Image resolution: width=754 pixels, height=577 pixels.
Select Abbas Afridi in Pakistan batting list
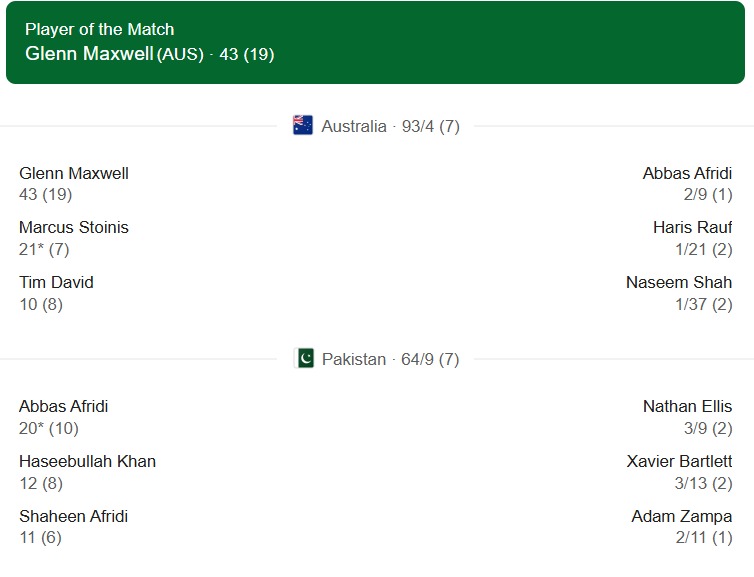coord(64,406)
